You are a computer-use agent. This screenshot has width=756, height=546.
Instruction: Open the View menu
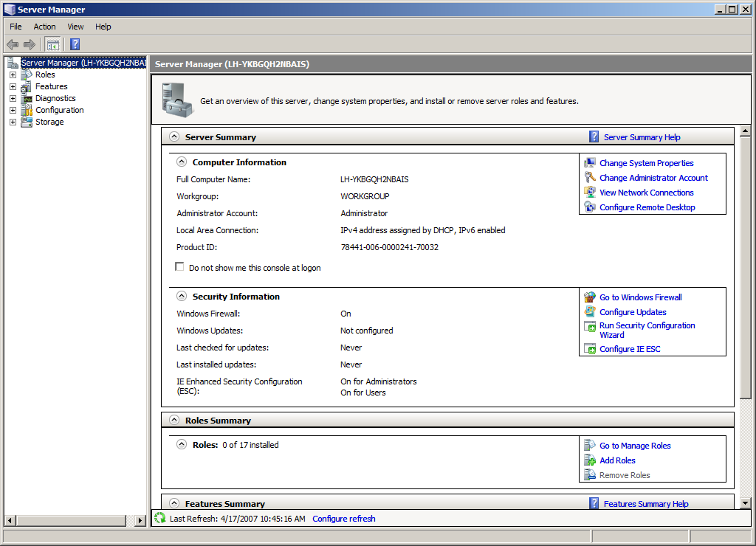tap(75, 27)
